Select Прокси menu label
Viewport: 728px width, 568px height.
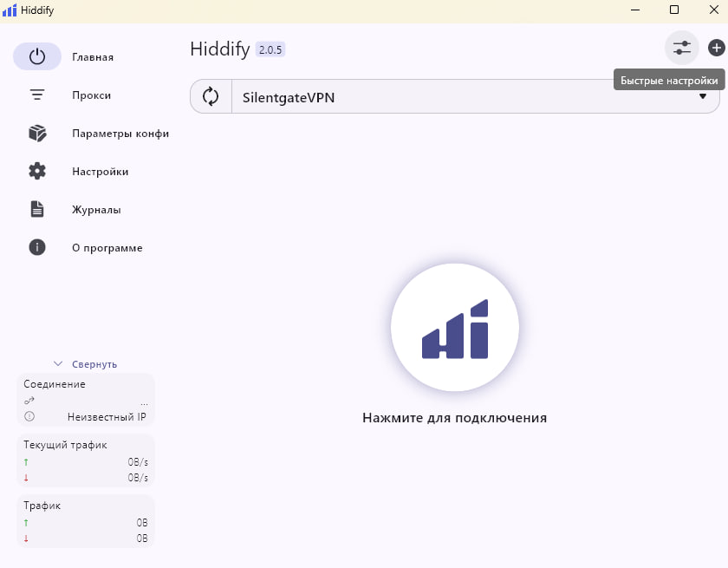click(92, 95)
